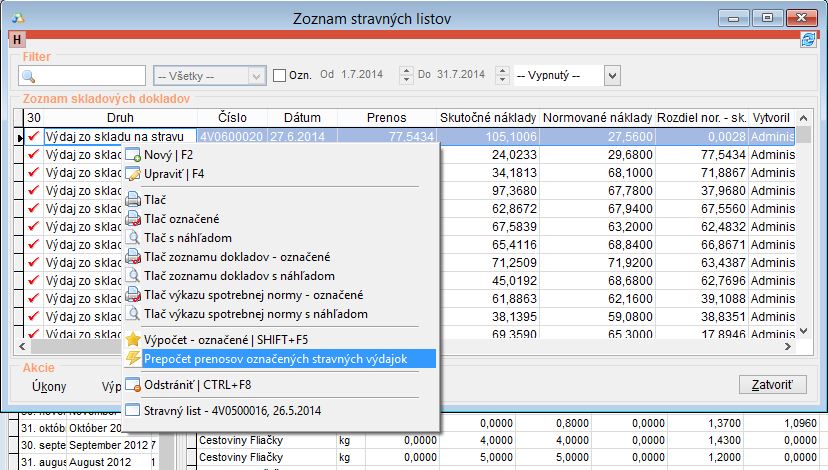
Task: Open 'Tlač s náhľadom' print preview
Action: 188,238
